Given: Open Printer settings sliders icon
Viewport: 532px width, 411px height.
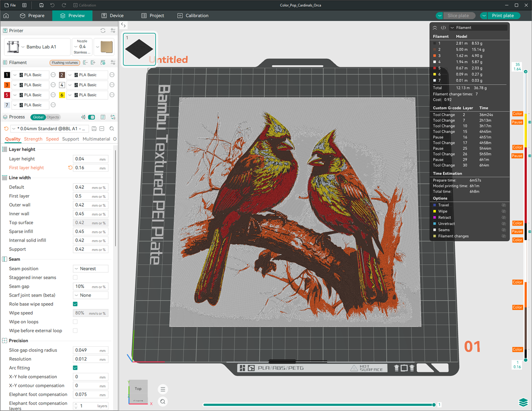Looking at the screenshot, I should tap(113, 31).
